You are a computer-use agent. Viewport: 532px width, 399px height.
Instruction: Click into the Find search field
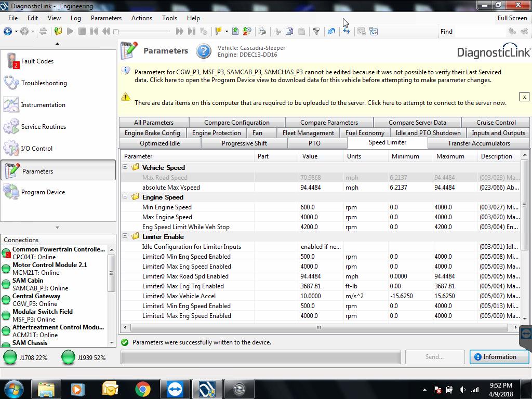480,32
